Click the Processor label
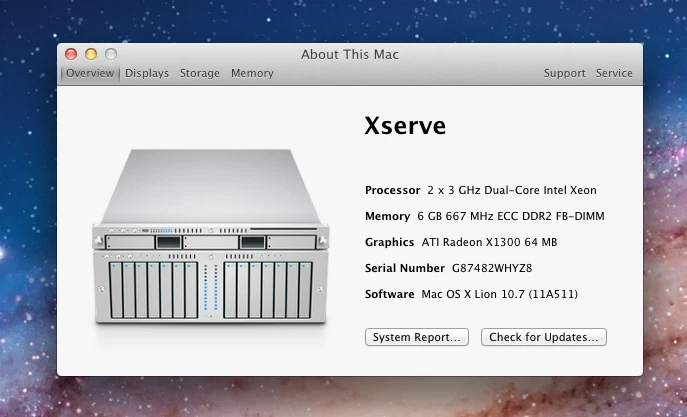This screenshot has width=687, height=417. tap(393, 190)
